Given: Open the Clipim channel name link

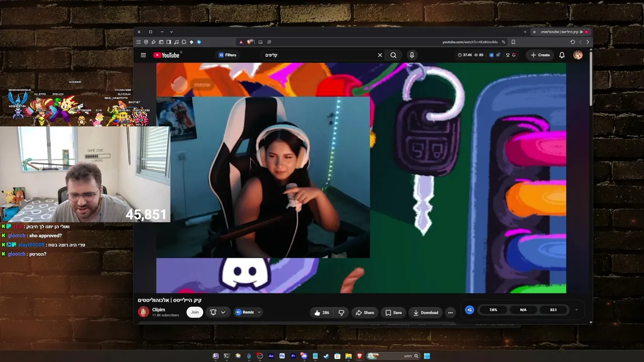Looking at the screenshot, I should [158, 310].
